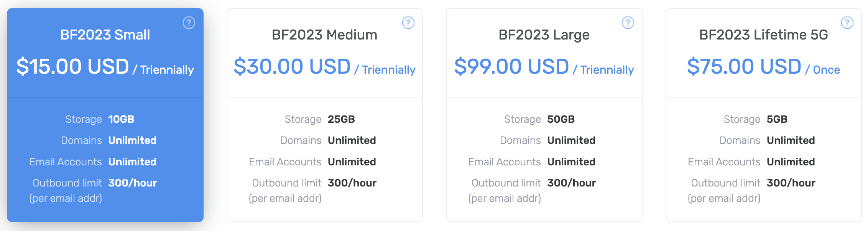Click the 50GB storage value

pos(561,119)
